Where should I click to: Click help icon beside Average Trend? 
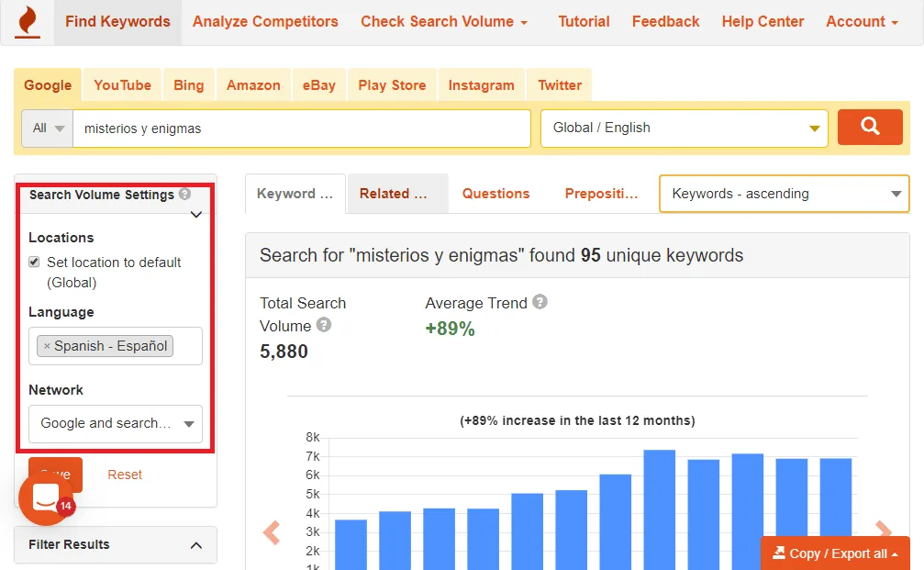(540, 302)
